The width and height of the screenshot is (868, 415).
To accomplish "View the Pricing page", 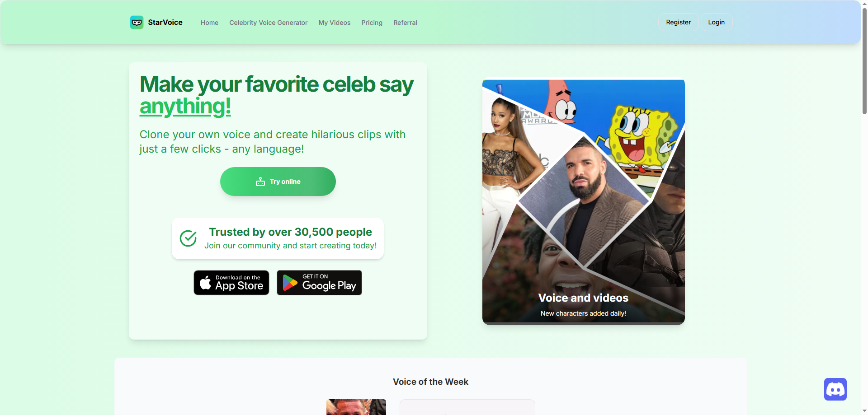I will (x=372, y=23).
